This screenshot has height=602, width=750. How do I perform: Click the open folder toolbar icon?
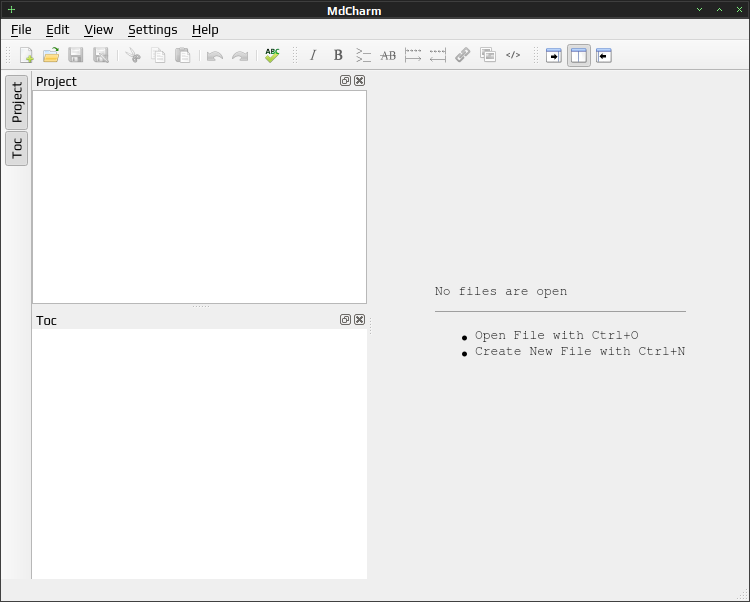(x=51, y=55)
